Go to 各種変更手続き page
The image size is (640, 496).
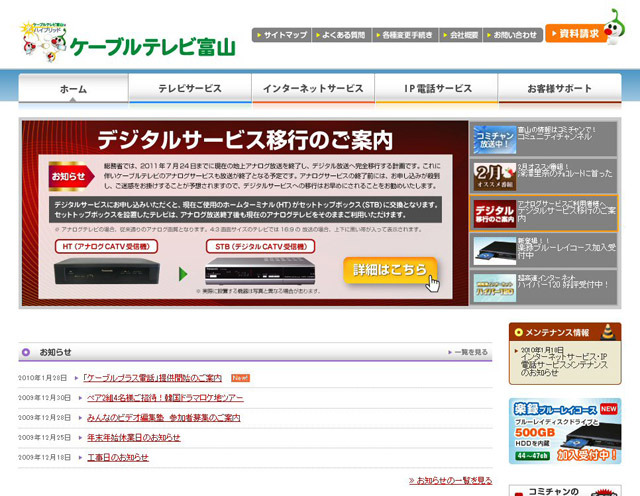tap(405, 35)
